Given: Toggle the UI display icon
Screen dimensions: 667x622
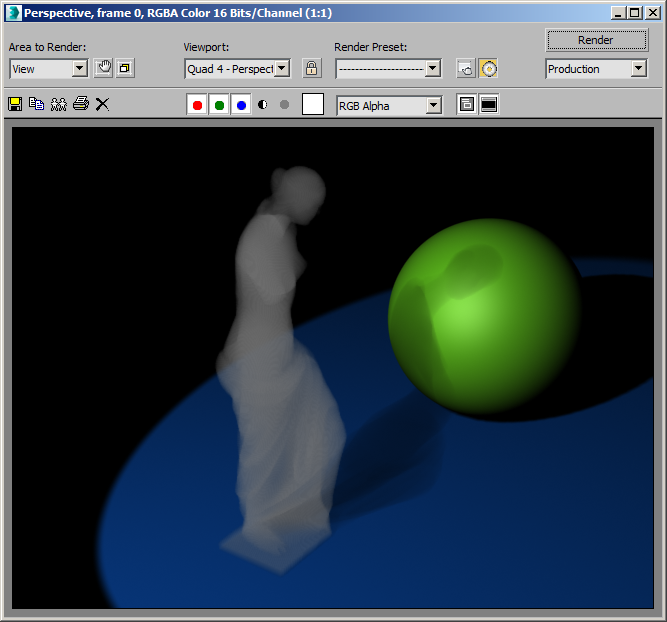Looking at the screenshot, I should click(x=489, y=104).
